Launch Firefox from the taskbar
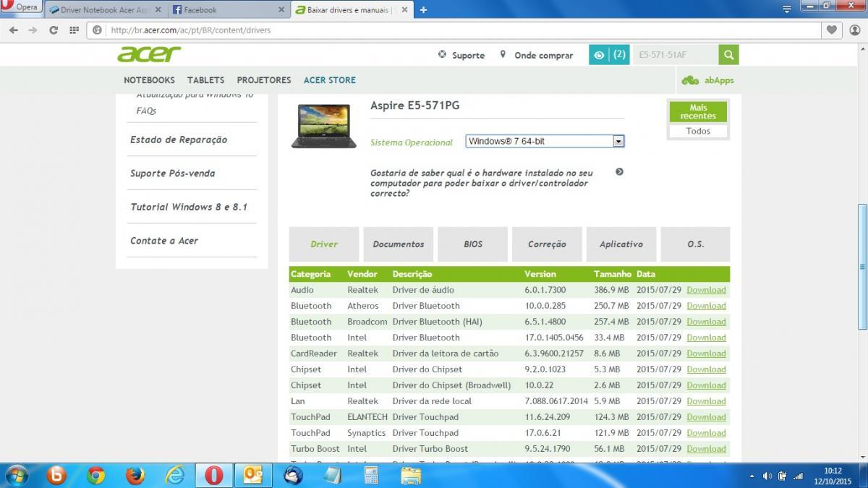This screenshot has width=868, height=488. 135,475
